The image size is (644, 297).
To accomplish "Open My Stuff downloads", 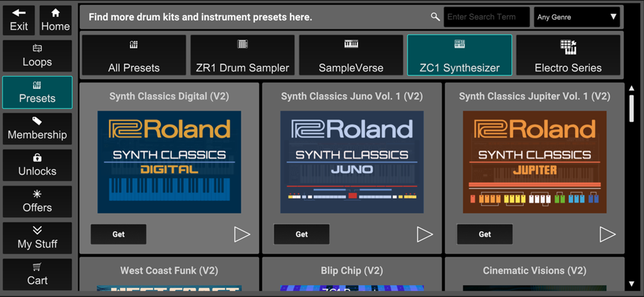I will [37, 238].
